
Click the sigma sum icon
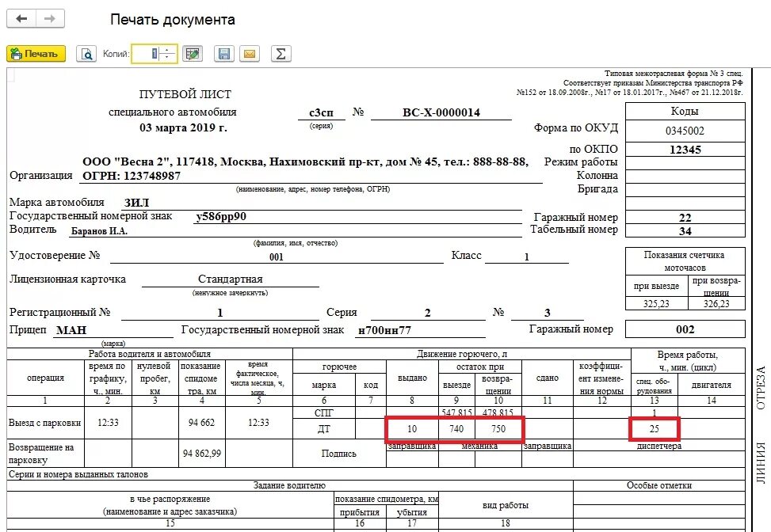coord(281,54)
